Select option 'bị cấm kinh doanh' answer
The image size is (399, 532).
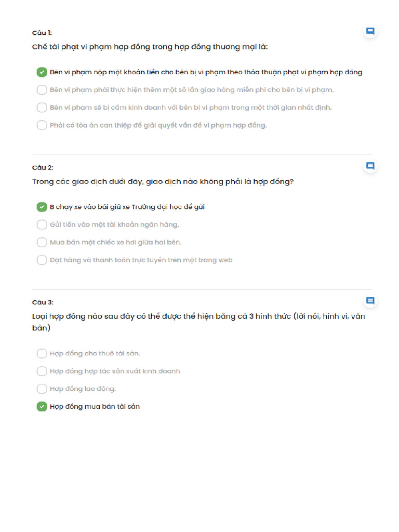[x=42, y=108]
